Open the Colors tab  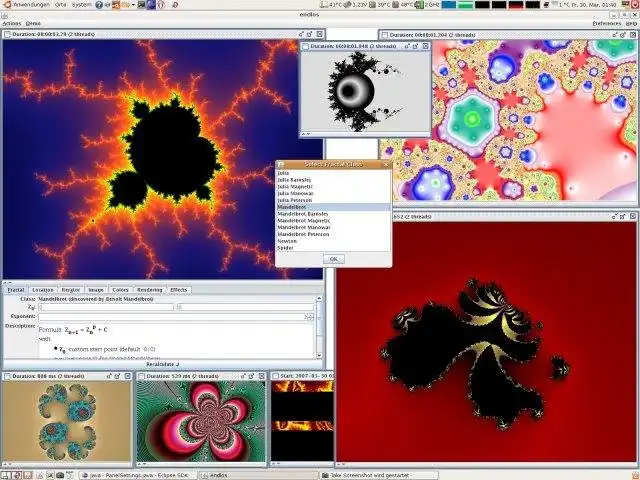pyautogui.click(x=120, y=290)
